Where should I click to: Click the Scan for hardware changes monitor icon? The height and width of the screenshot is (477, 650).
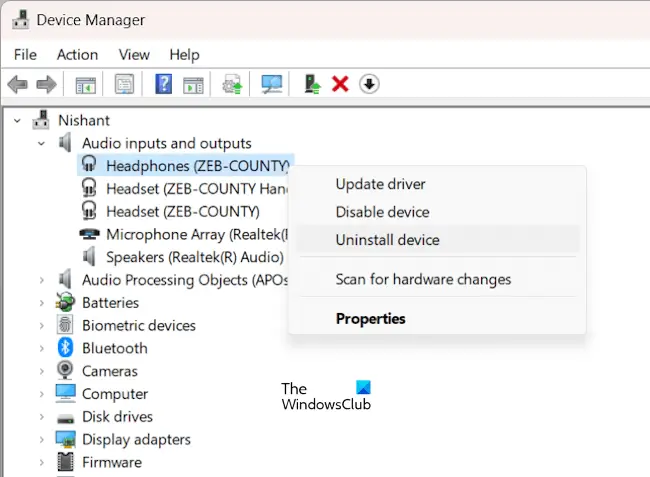pos(272,84)
